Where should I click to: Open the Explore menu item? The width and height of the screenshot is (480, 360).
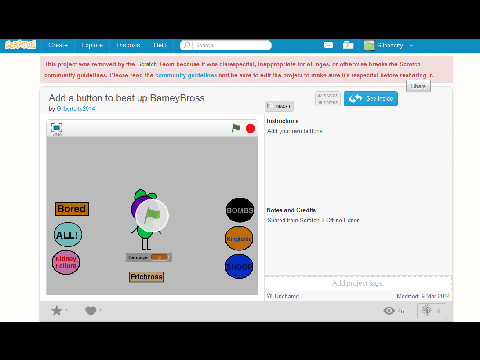click(x=92, y=45)
